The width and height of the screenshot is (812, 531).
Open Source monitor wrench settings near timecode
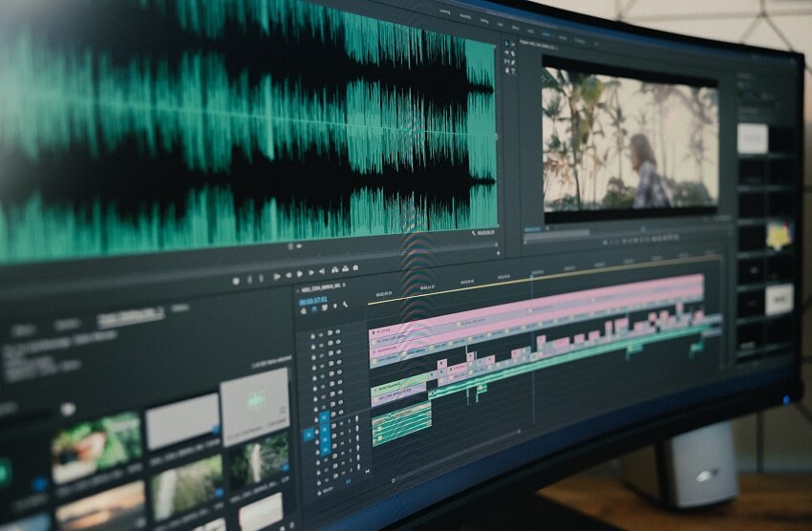coord(473,233)
